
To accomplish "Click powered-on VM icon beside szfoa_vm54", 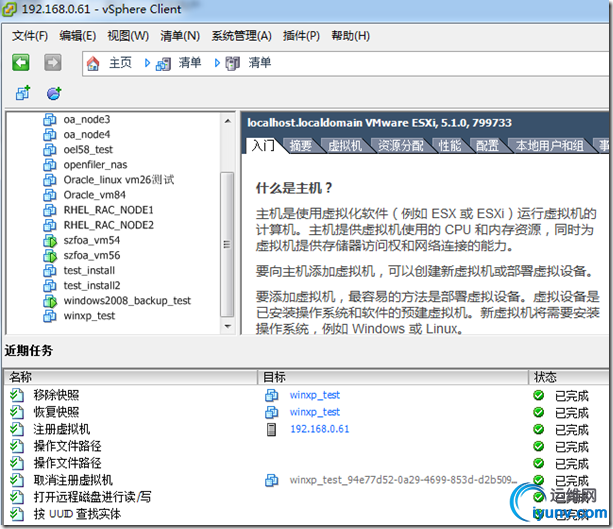I will [50, 240].
